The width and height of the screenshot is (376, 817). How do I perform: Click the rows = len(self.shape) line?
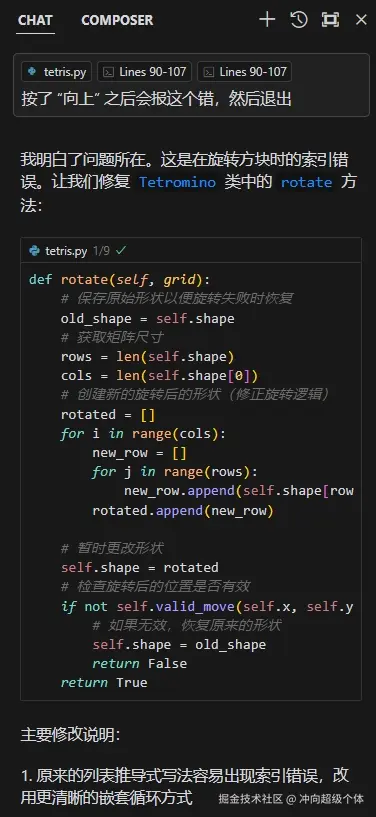point(147,357)
